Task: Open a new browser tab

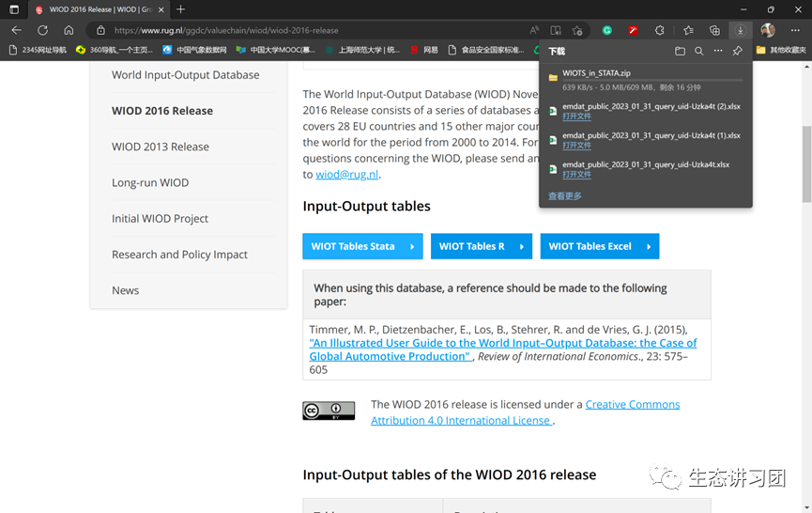Action: [x=180, y=9]
